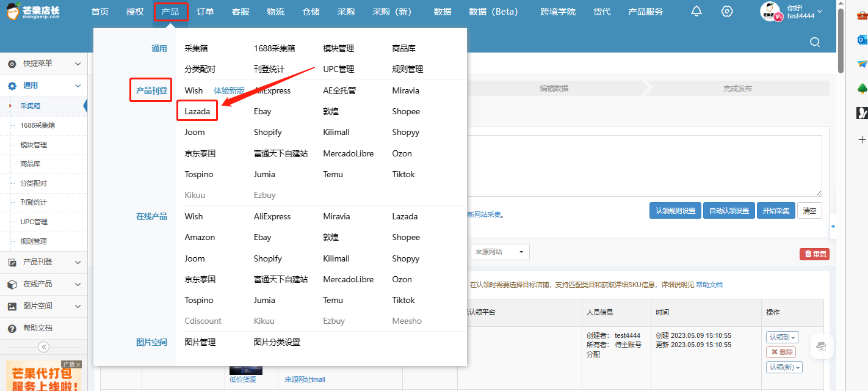Click the 帮助文档 question mark icon
The width and height of the screenshot is (868, 391).
click(x=12, y=328)
